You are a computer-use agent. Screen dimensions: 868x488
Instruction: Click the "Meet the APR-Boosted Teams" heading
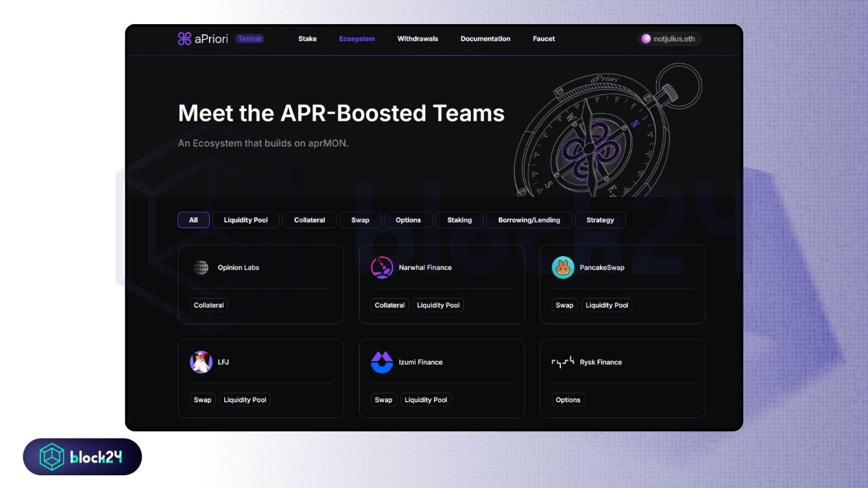click(341, 113)
